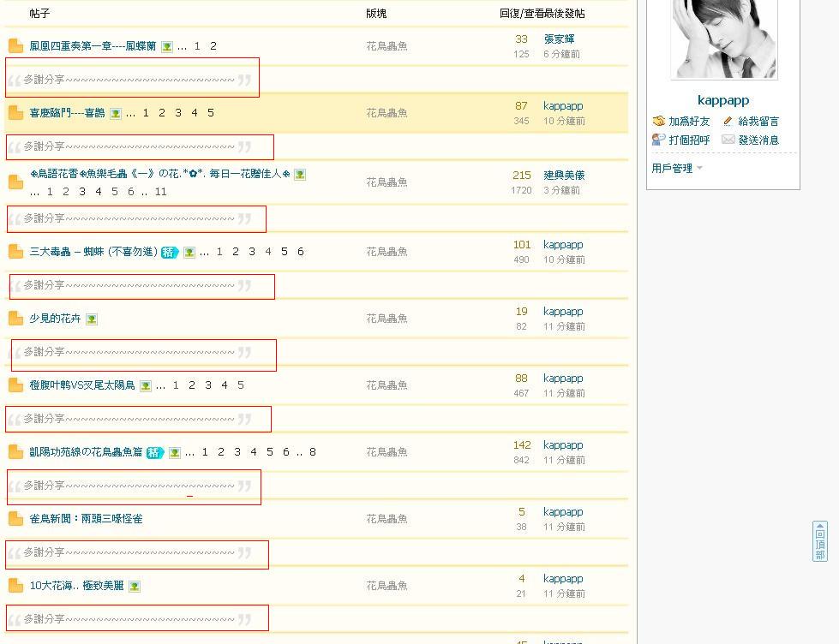The width and height of the screenshot is (839, 644).
Task: Open page 8 of 凱陽功苑線 thread
Action: [313, 452]
